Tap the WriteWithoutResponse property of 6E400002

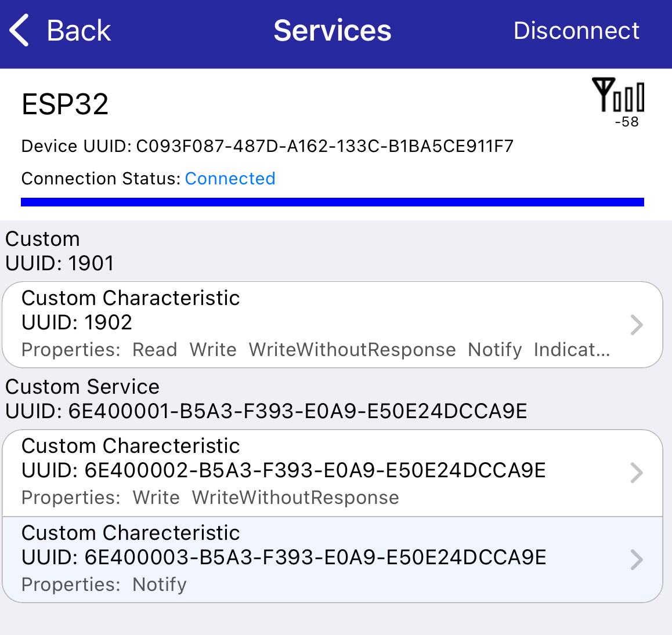(x=296, y=498)
